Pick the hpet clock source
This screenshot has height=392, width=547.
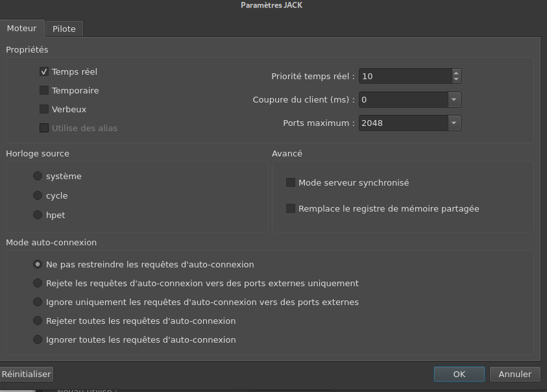[x=38, y=215]
